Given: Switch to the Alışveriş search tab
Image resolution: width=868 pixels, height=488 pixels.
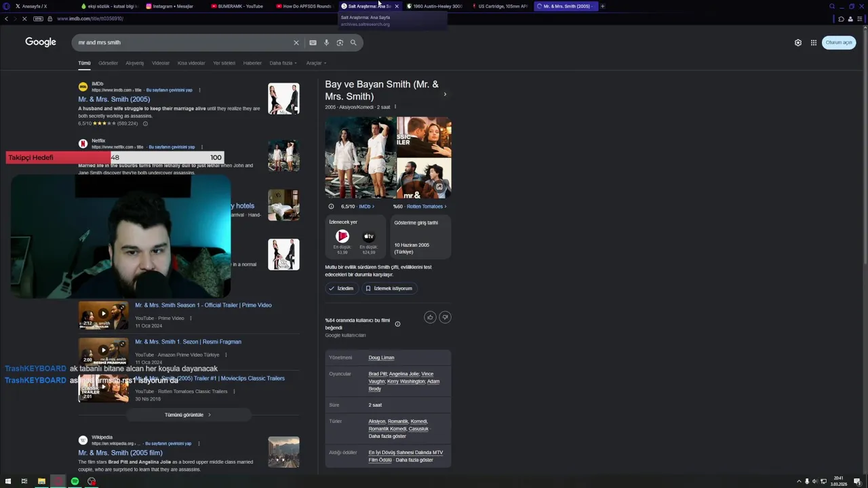Looking at the screenshot, I should [x=134, y=63].
